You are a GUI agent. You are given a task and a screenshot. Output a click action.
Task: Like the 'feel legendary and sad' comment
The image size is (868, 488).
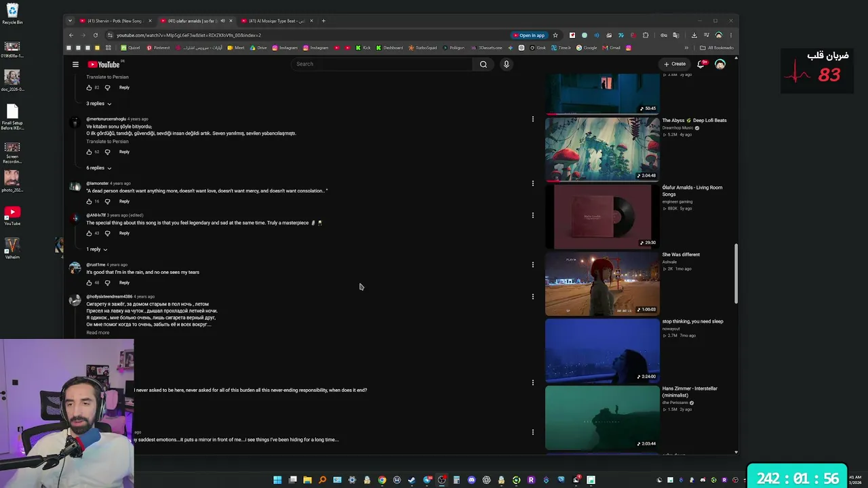coord(89,233)
